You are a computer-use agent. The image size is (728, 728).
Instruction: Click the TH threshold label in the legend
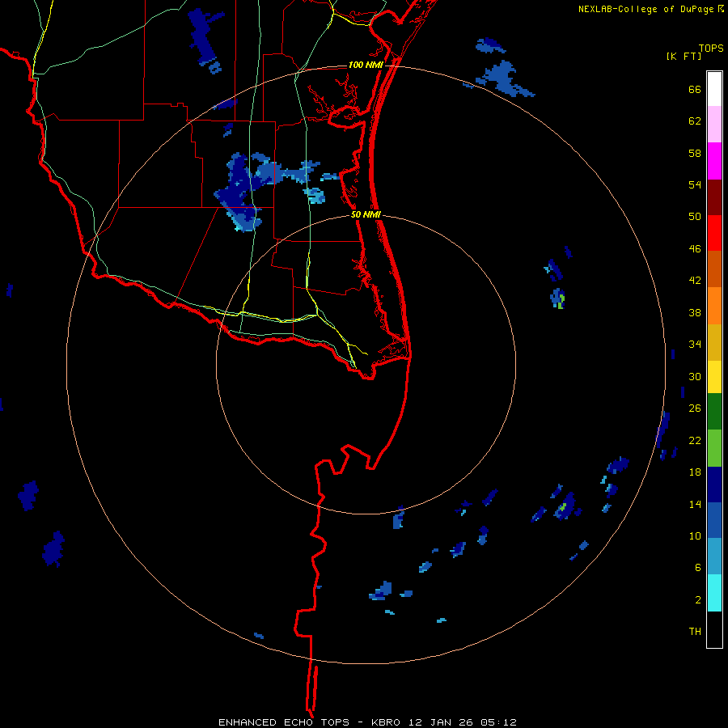[695, 632]
